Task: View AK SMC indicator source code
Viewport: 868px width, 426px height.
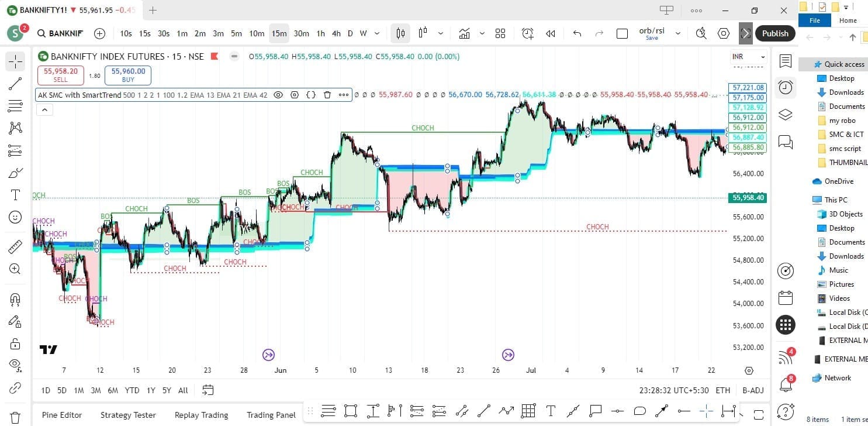Action: [x=311, y=95]
